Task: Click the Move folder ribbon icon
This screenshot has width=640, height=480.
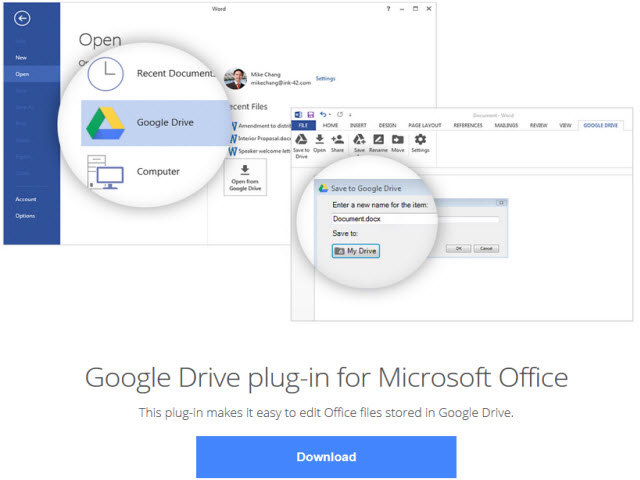Action: point(397,140)
